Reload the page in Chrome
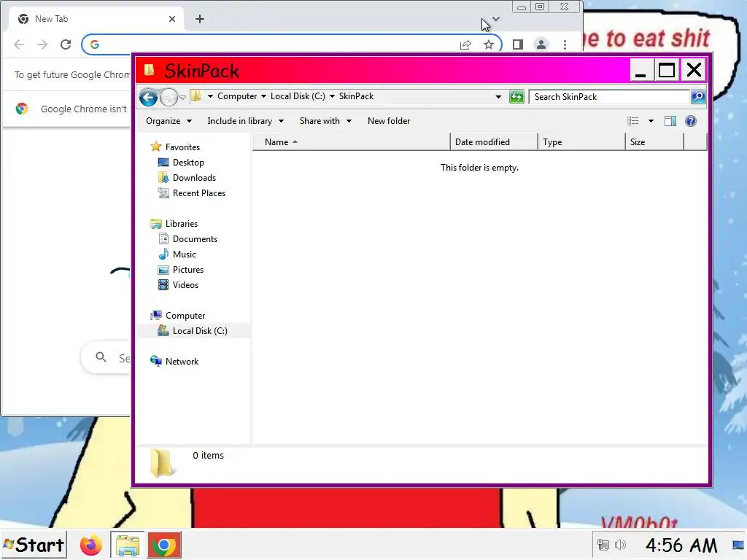This screenshot has height=560, width=747. coord(66,44)
